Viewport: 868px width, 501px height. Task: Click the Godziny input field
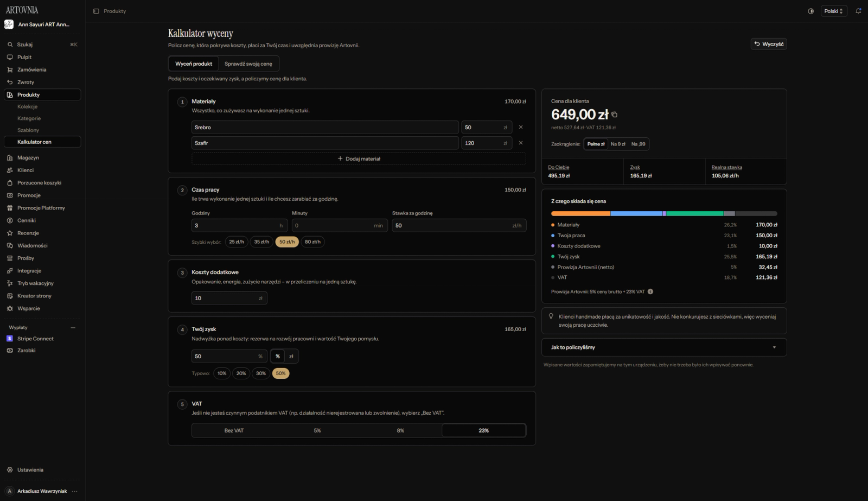pyautogui.click(x=239, y=225)
